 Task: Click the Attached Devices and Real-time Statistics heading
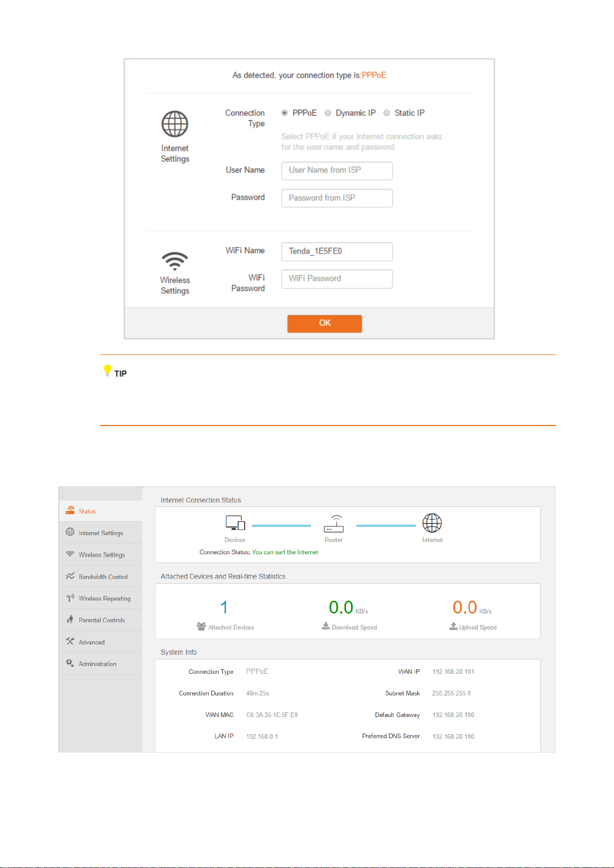point(223,576)
